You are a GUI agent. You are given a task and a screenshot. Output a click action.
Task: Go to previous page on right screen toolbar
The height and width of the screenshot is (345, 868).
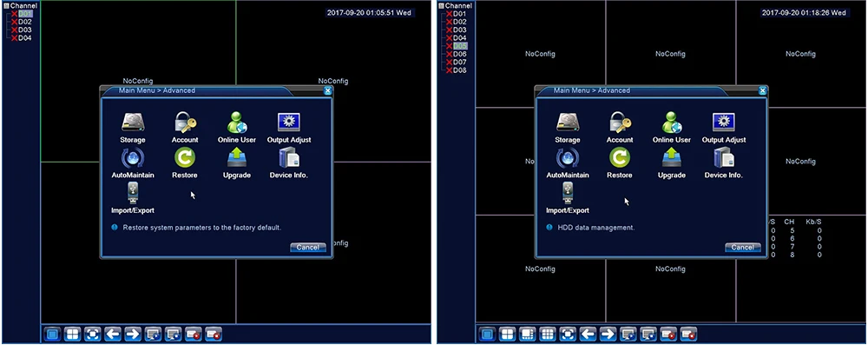(588, 334)
